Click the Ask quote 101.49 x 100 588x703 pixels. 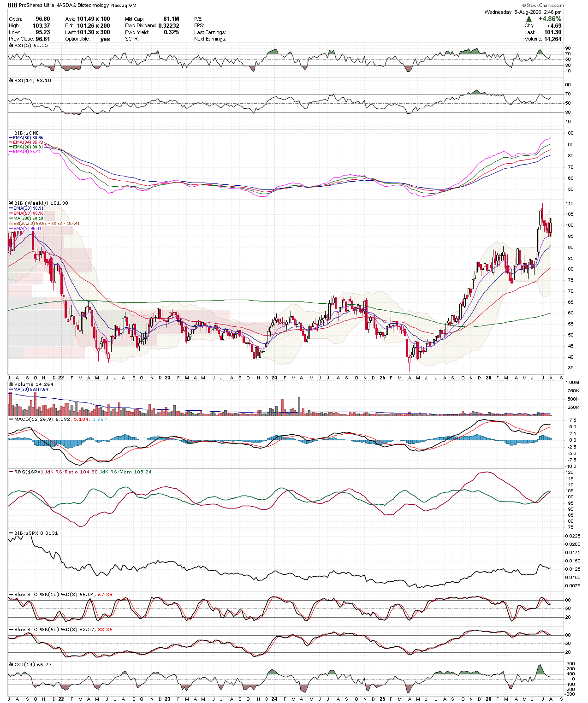pos(94,19)
